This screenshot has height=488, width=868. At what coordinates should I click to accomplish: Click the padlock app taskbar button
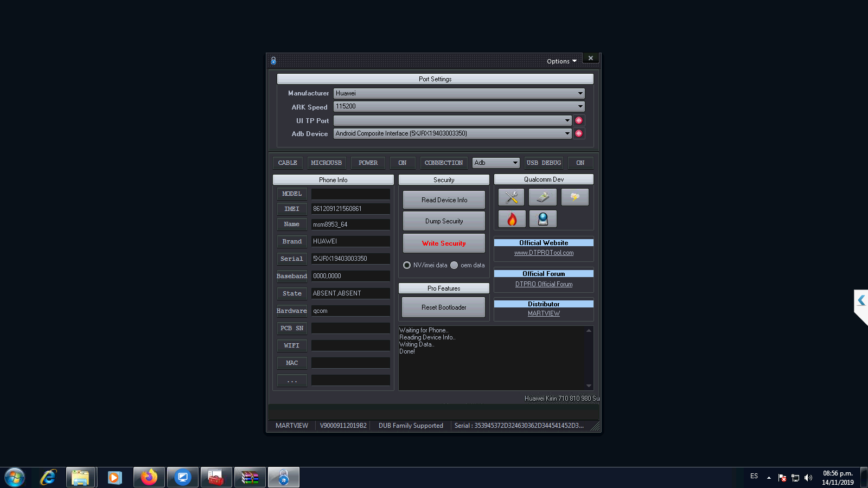(283, 477)
